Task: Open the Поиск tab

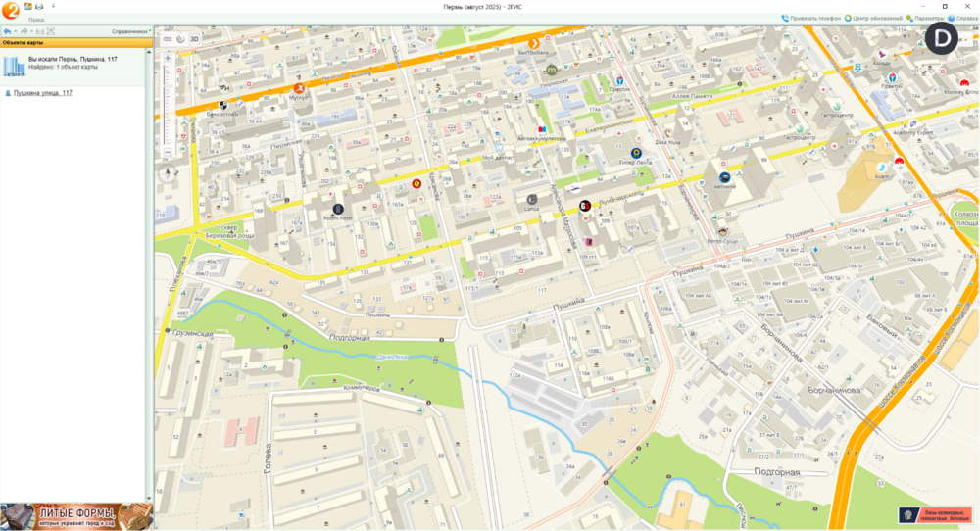Action: 36,20
